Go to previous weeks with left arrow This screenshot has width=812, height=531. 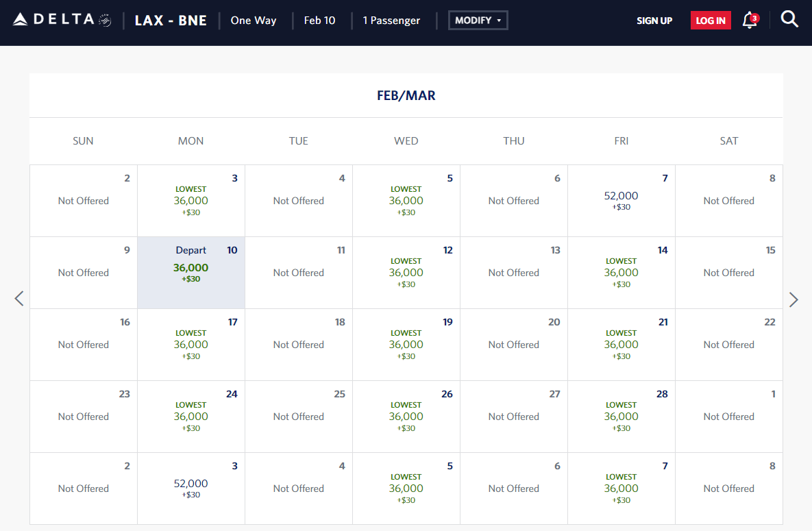(x=19, y=299)
